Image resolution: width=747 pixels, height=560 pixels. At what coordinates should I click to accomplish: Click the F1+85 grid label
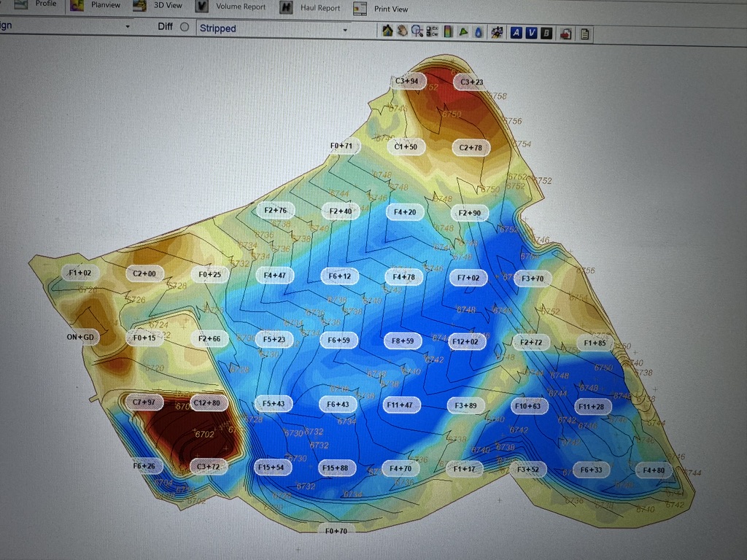[x=595, y=343]
